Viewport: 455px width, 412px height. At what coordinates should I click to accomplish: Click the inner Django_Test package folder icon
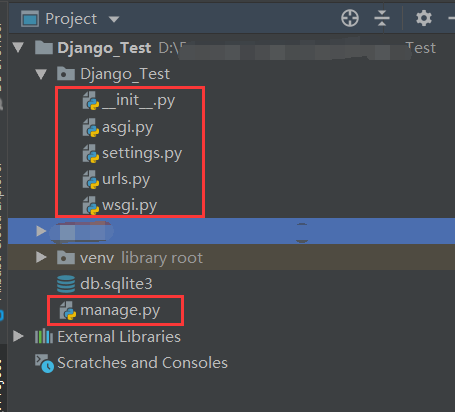click(66, 73)
